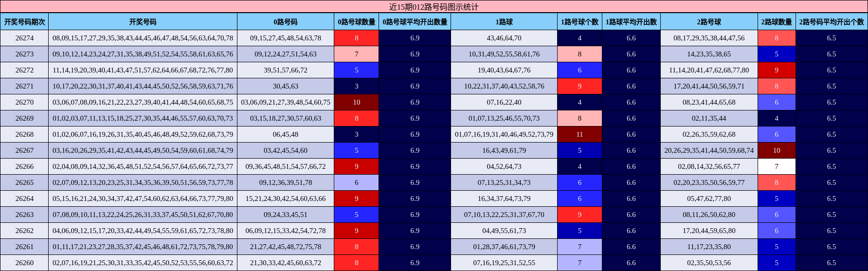Screen dimensions: 868x271
Task: Select 0路号码 cell 39,51,57,66,72
Action: pyautogui.click(x=286, y=70)
